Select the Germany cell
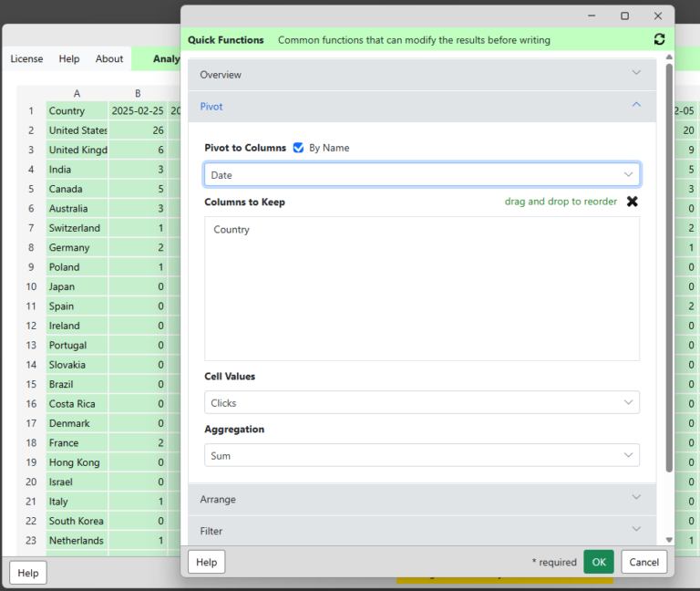This screenshot has width=700, height=591. click(x=77, y=247)
